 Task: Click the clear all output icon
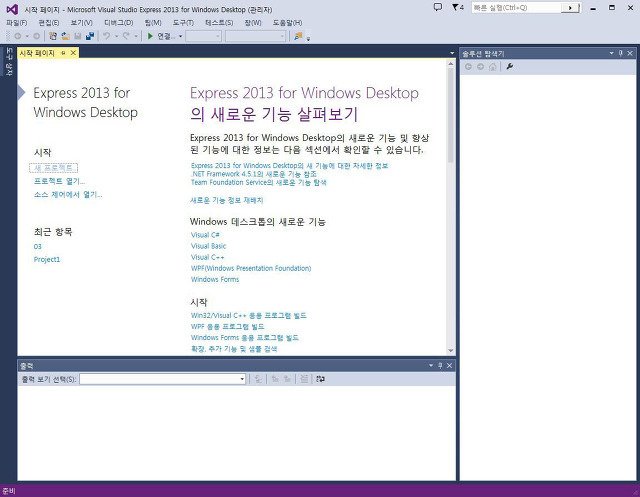[x=304, y=379]
